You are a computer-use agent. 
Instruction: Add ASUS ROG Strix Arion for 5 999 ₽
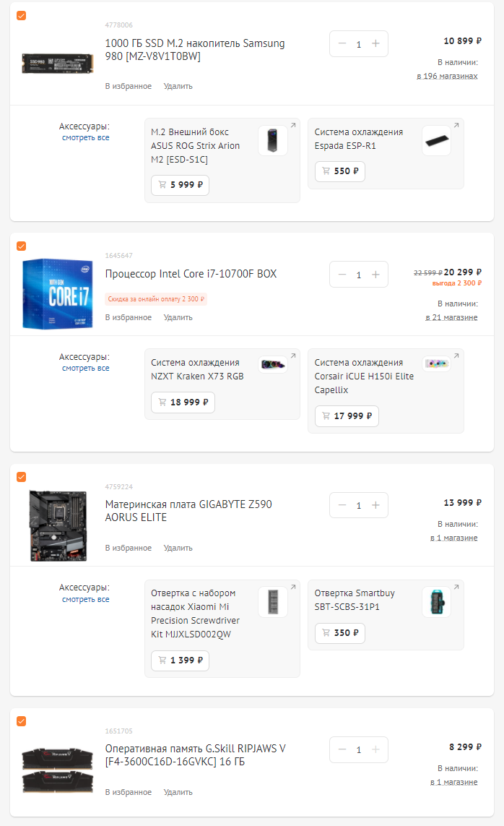pos(180,185)
